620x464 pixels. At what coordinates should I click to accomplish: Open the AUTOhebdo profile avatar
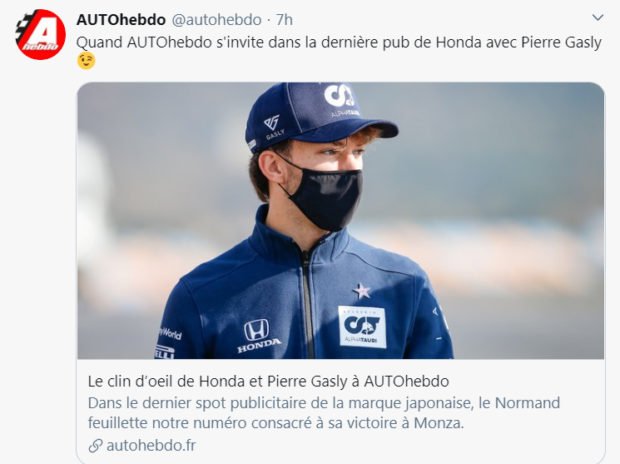(x=40, y=35)
